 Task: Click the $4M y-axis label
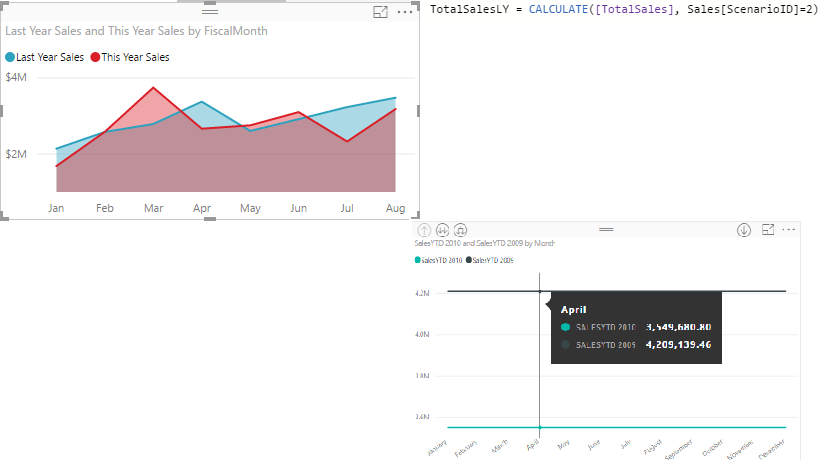click(x=16, y=77)
